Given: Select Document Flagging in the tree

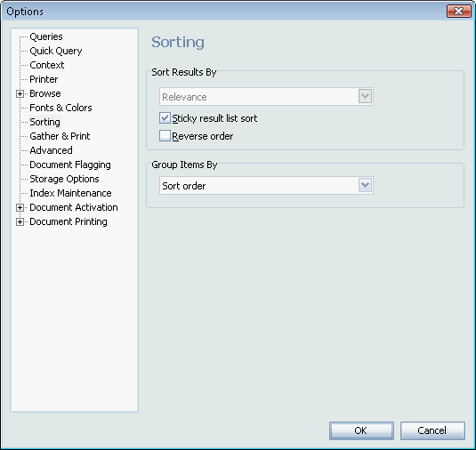Looking at the screenshot, I should pyautogui.click(x=70, y=165).
